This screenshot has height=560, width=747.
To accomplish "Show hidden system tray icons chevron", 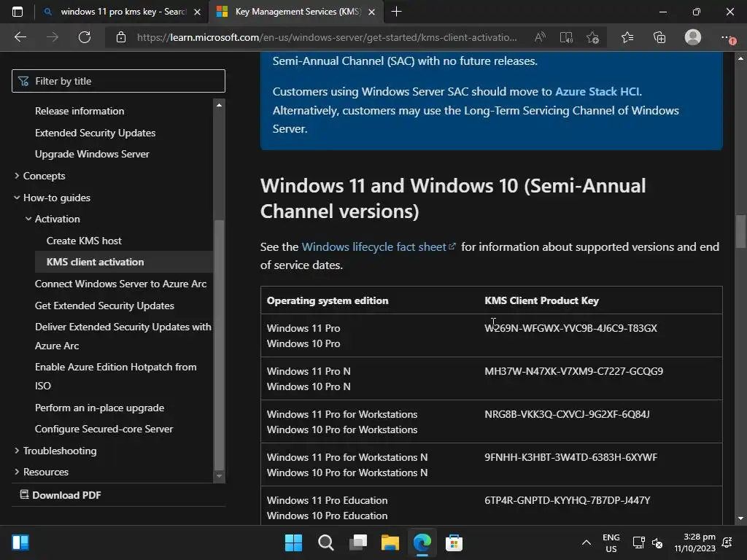I will click(x=587, y=542).
